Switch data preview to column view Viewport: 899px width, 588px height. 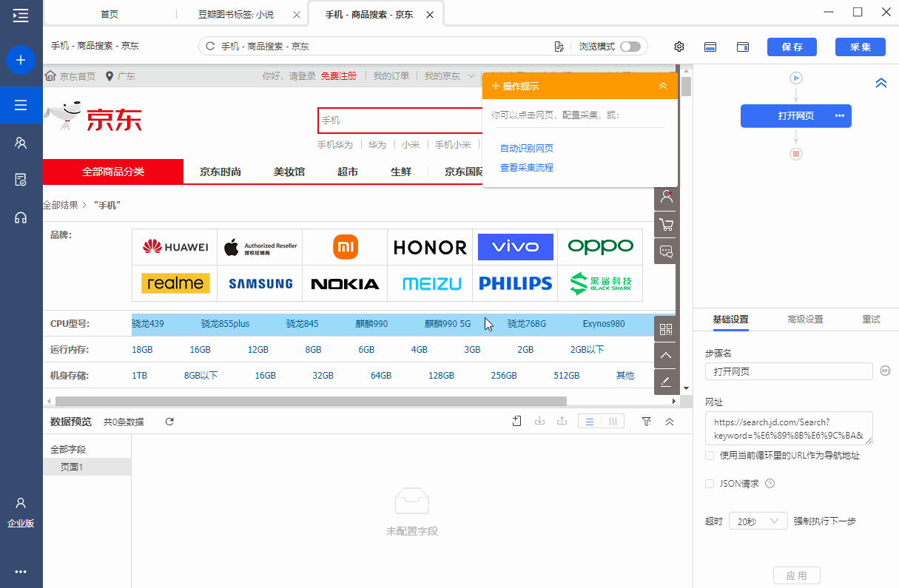coord(613,422)
